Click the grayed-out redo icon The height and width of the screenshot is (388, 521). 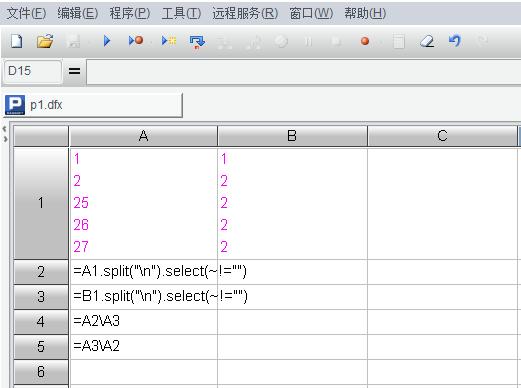[482, 41]
